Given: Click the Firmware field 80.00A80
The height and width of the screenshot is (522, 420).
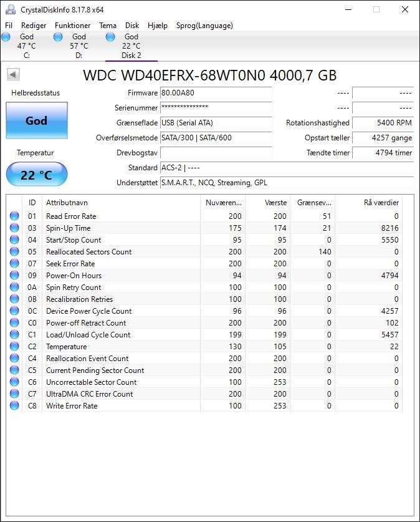Looking at the screenshot, I should pyautogui.click(x=216, y=93).
